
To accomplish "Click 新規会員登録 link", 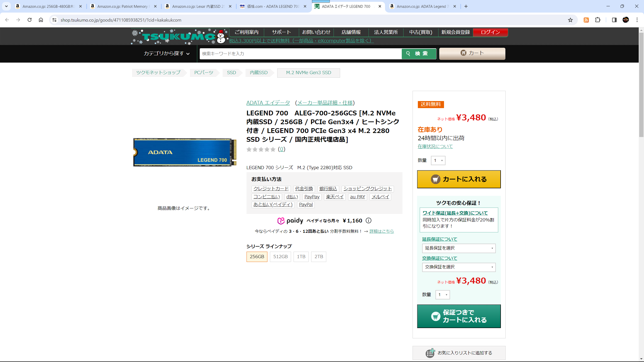I will click(455, 32).
